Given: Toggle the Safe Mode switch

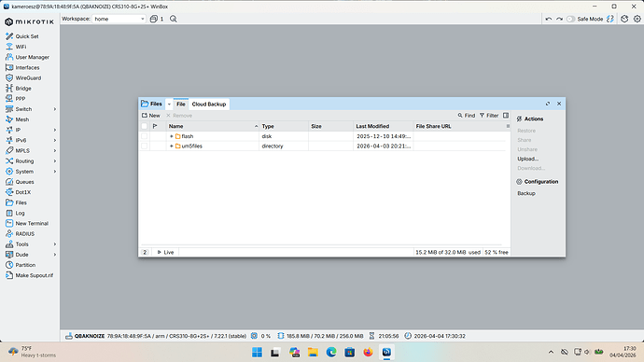Looking at the screenshot, I should pyautogui.click(x=570, y=19).
